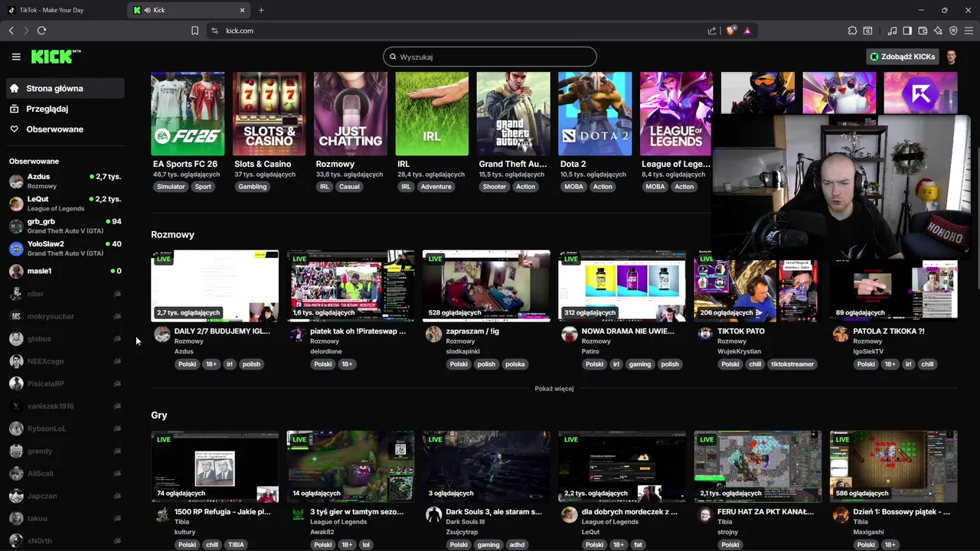Viewport: 980px width, 551px height.
Task: Focus the Wyszukaj search field
Action: pyautogui.click(x=490, y=57)
